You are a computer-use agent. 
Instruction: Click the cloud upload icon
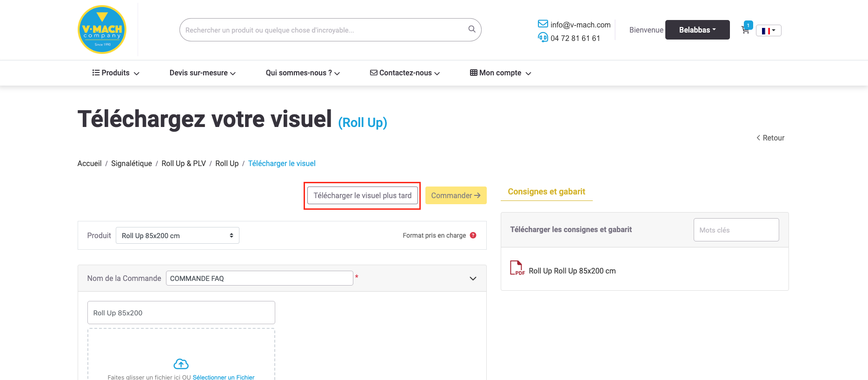(x=181, y=364)
